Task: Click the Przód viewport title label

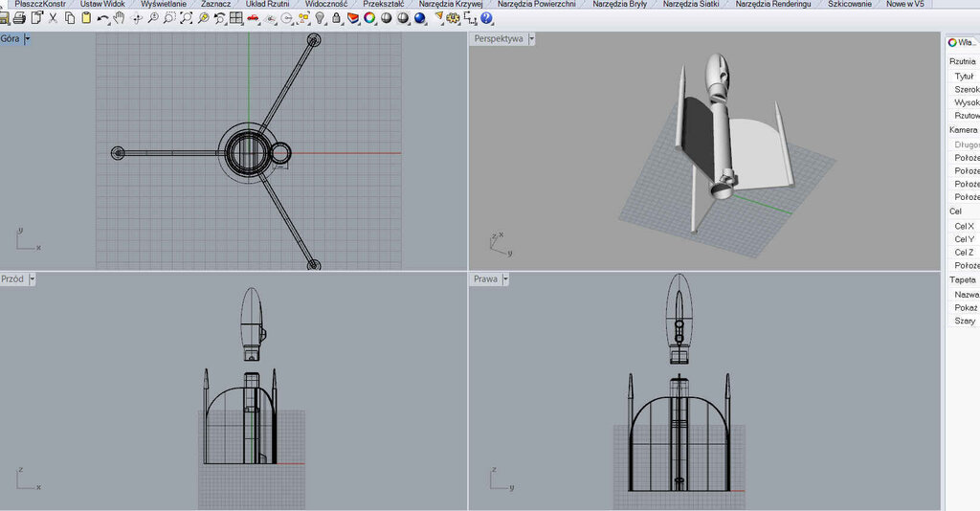Action: point(12,279)
